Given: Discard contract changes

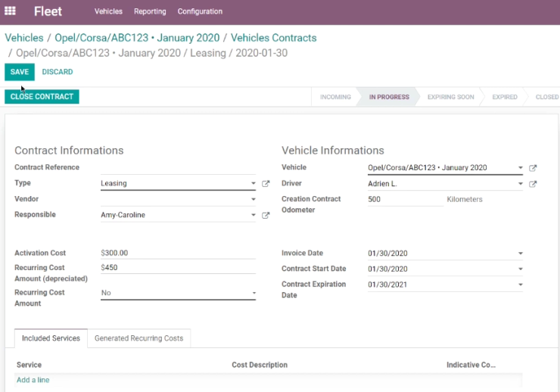Looking at the screenshot, I should 58,72.
